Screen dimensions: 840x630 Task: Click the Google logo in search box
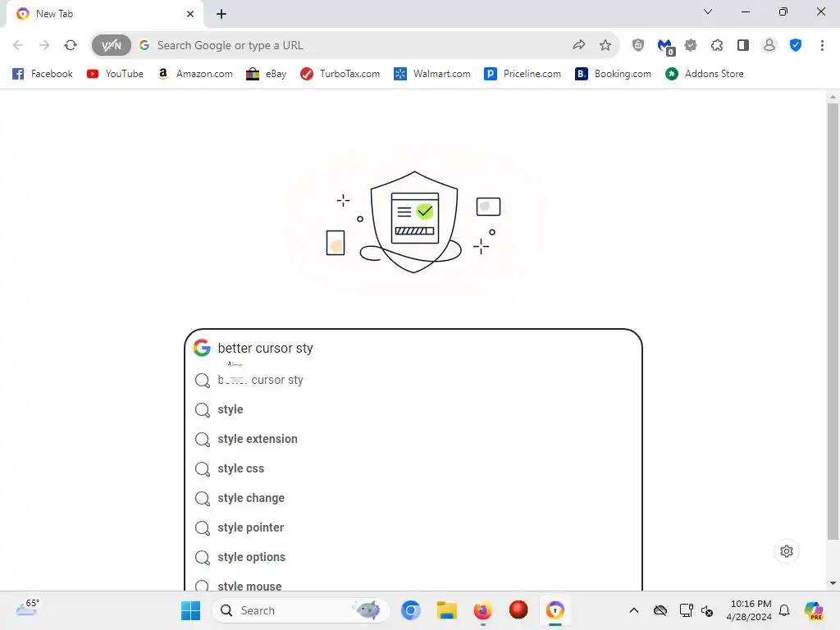[x=202, y=348]
